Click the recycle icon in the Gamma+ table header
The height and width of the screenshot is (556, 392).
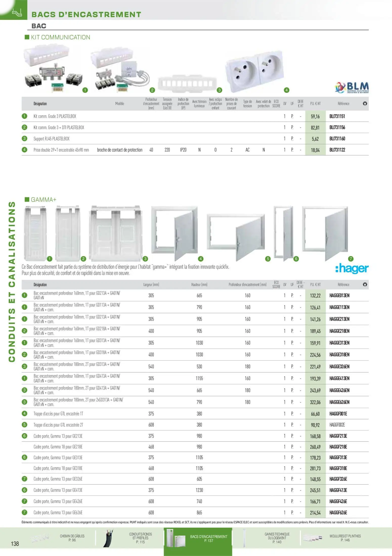tap(365, 285)
